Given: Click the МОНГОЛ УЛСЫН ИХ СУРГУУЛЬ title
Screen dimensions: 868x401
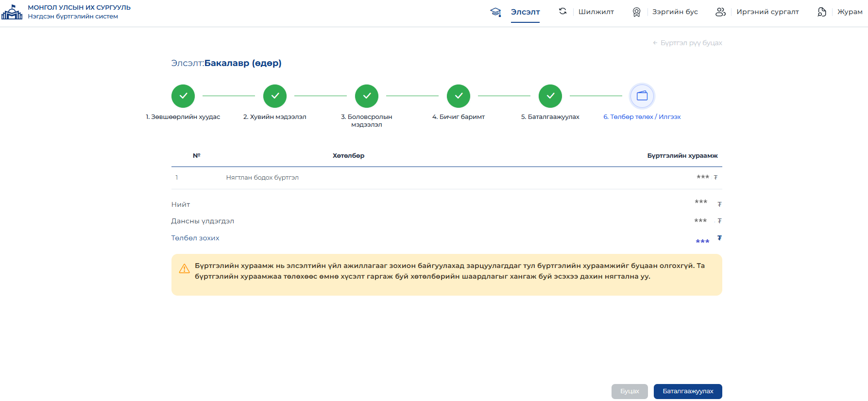Looking at the screenshot, I should [x=79, y=8].
